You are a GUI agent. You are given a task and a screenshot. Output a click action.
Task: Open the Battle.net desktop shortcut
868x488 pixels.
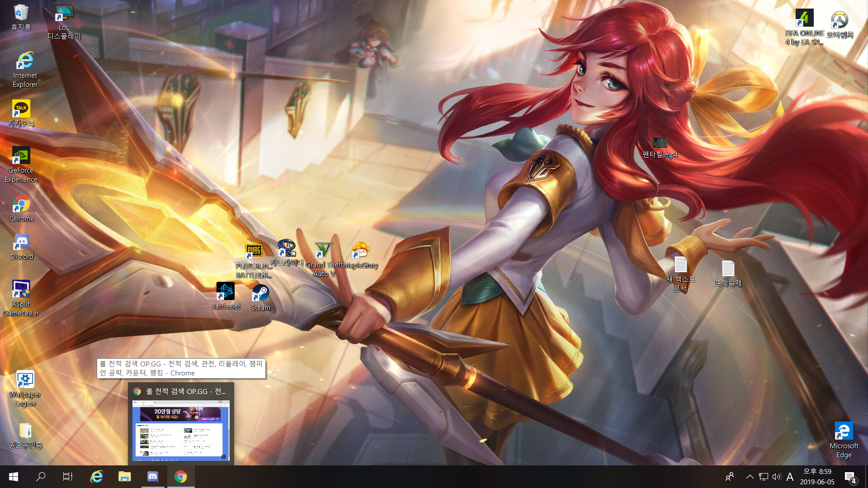(225, 292)
